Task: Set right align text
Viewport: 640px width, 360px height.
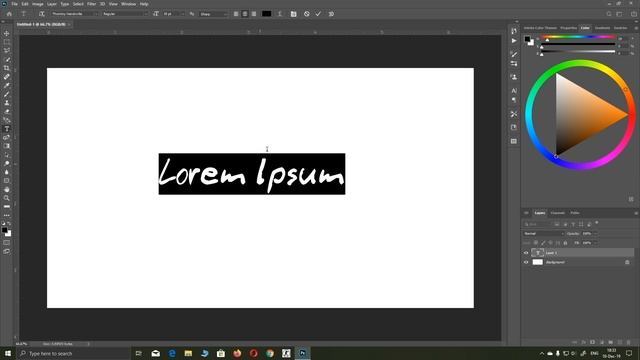Action: point(254,14)
